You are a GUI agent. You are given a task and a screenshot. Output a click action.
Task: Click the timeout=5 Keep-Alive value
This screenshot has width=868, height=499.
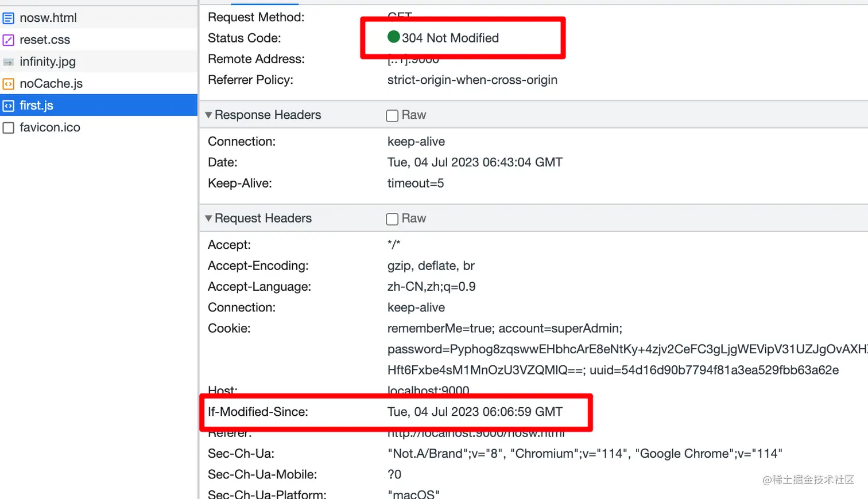416,184
